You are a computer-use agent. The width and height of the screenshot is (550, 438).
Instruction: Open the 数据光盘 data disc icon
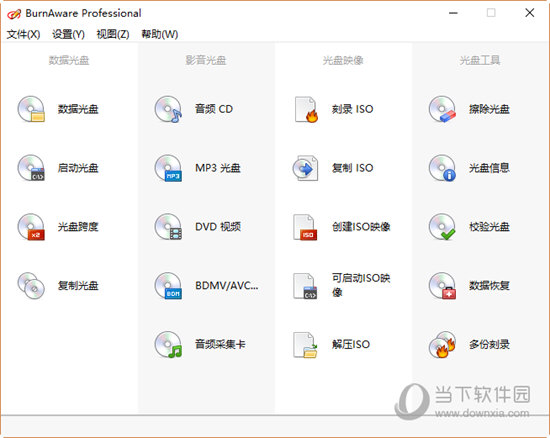tap(31, 109)
